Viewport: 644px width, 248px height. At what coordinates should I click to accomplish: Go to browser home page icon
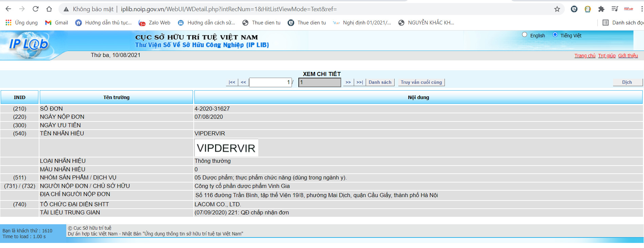[49, 9]
